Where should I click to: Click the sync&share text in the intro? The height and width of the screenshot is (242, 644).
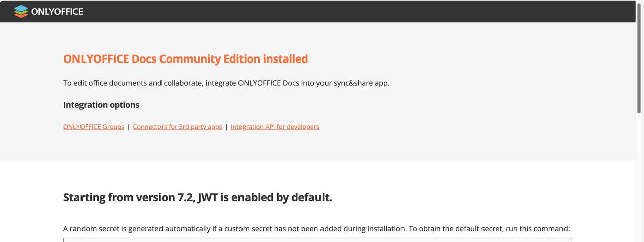tap(353, 83)
